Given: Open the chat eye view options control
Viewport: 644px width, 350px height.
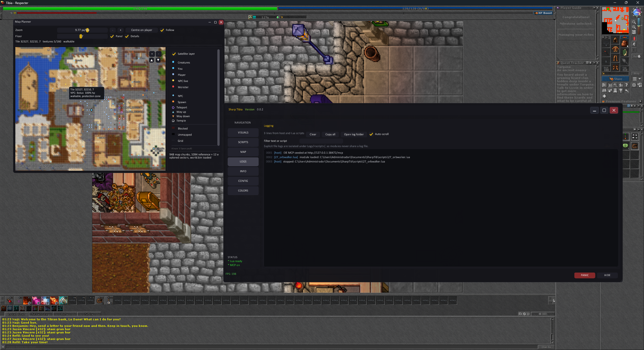Looking at the screenshot, I should click(x=543, y=314).
